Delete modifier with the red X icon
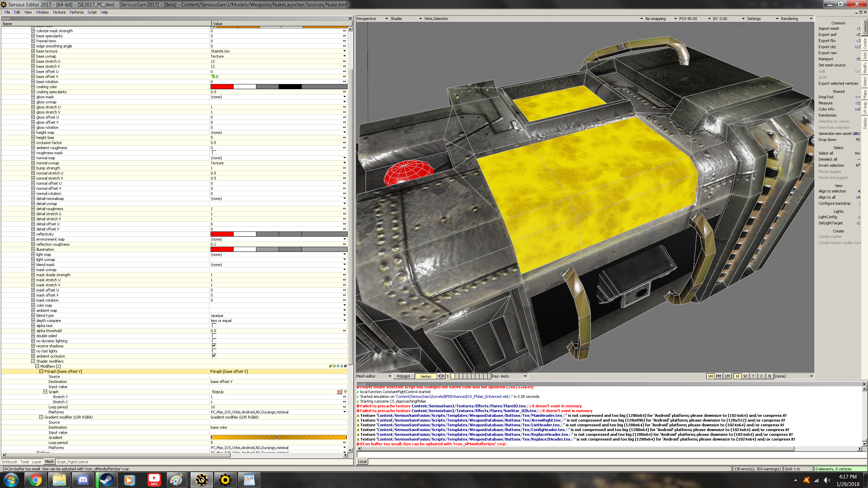The height and width of the screenshot is (488, 868). 346,366
